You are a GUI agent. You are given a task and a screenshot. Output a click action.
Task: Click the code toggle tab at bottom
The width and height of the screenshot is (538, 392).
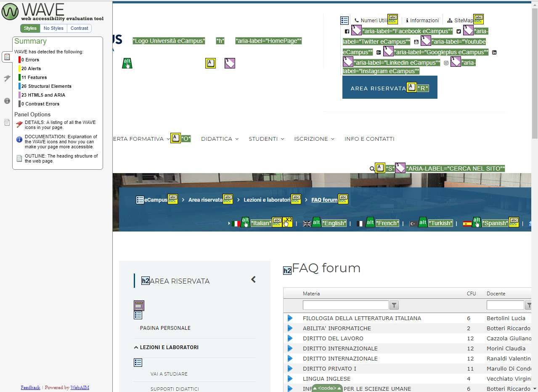(x=327, y=388)
